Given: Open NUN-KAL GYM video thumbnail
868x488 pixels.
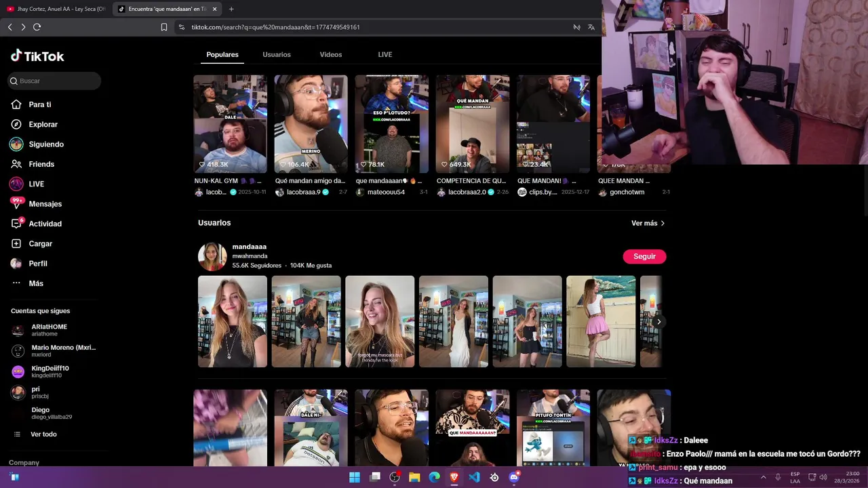Looking at the screenshot, I should coord(231,124).
